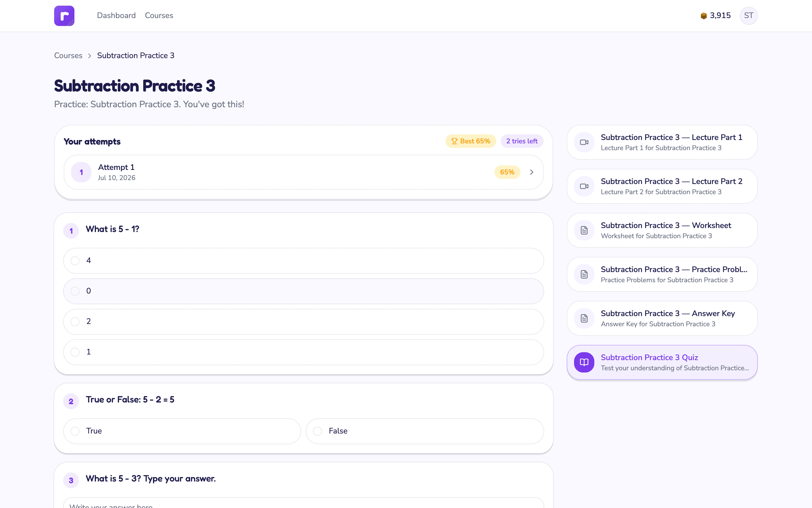Click the Subtraction Practice 3 page title
This screenshot has width=812, height=508.
[134, 86]
